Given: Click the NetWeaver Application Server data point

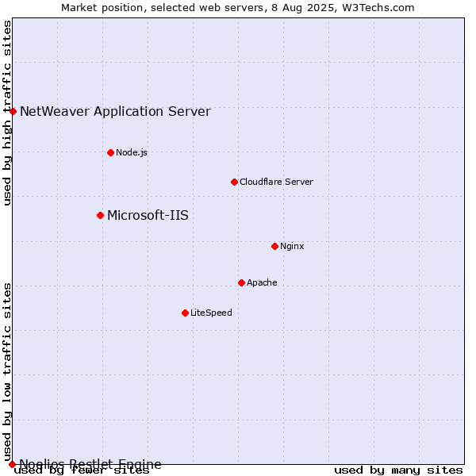Looking at the screenshot, I should (x=13, y=111).
